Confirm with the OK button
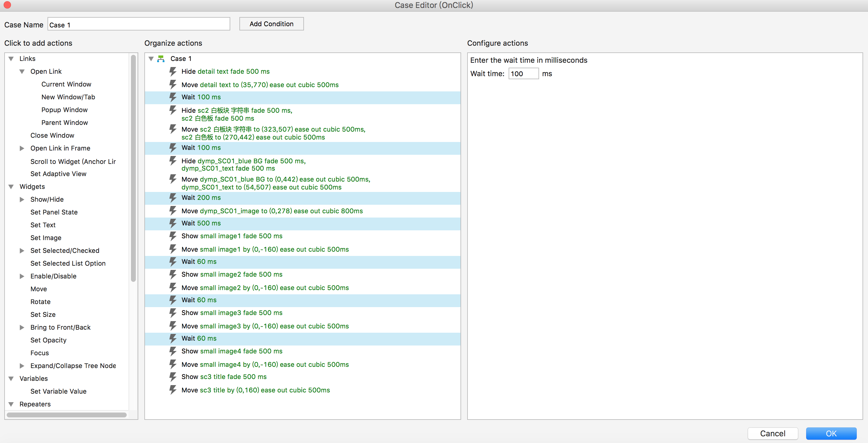The image size is (868, 443). [x=831, y=433]
